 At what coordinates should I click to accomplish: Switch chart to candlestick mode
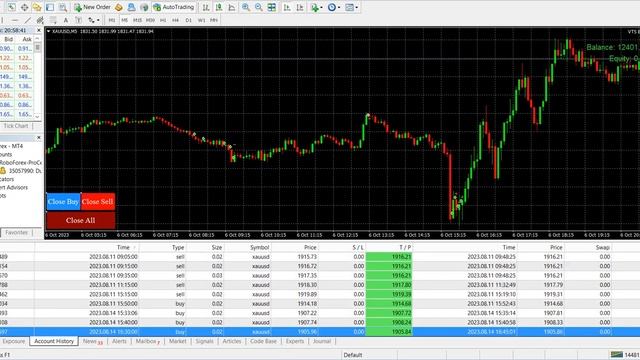[x=219, y=7]
